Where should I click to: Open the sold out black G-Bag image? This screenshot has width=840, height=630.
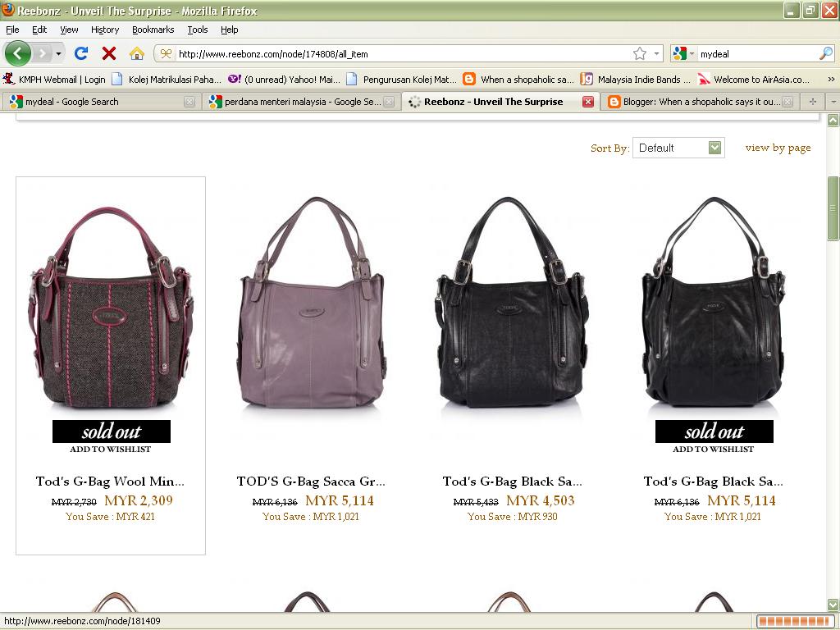[x=714, y=302]
